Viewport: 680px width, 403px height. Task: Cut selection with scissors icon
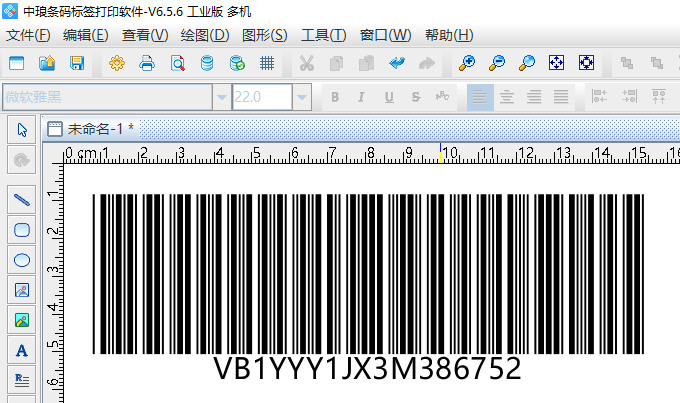(x=307, y=63)
